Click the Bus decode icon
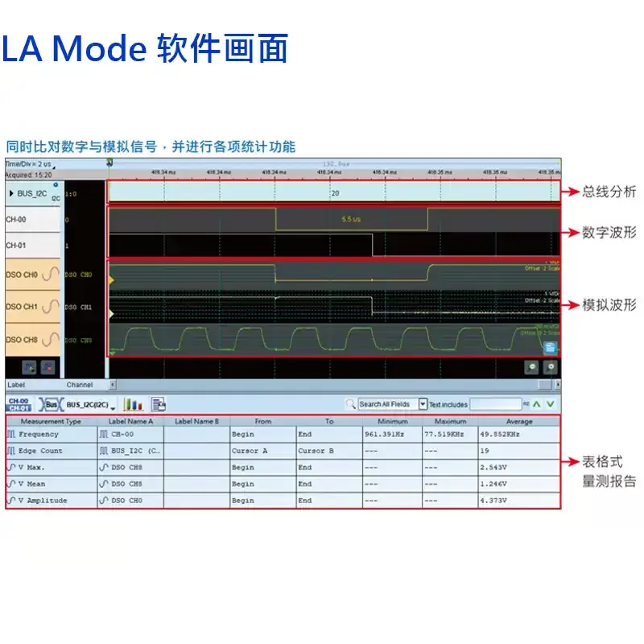The image size is (644, 644). (49, 404)
